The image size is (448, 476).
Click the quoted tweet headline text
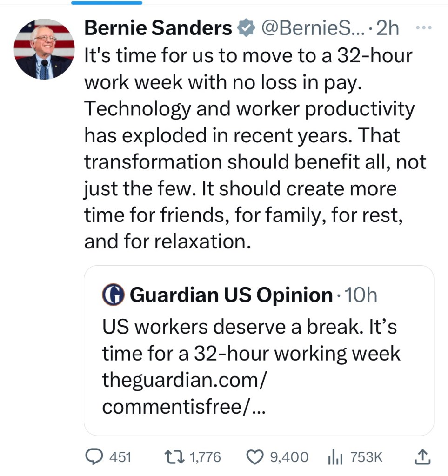click(250, 341)
